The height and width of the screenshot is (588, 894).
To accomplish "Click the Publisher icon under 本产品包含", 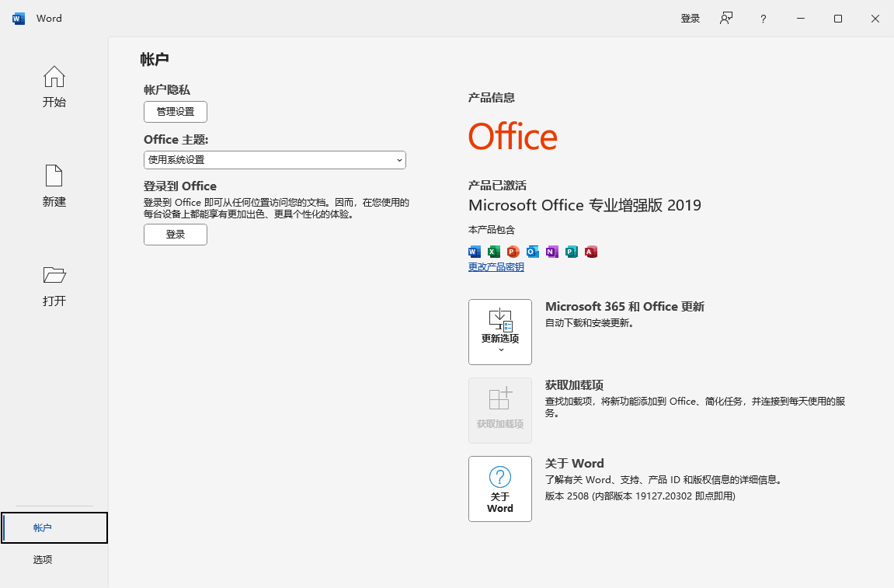I will (572, 252).
